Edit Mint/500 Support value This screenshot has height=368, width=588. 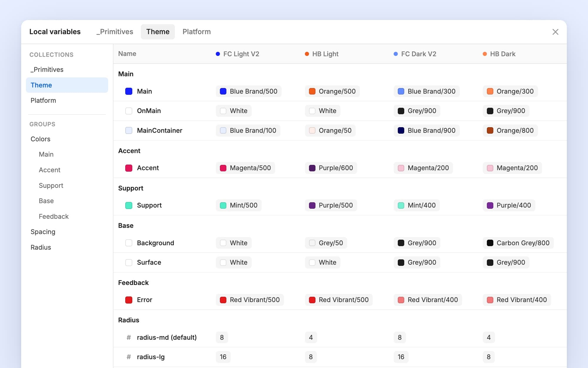coord(239,205)
